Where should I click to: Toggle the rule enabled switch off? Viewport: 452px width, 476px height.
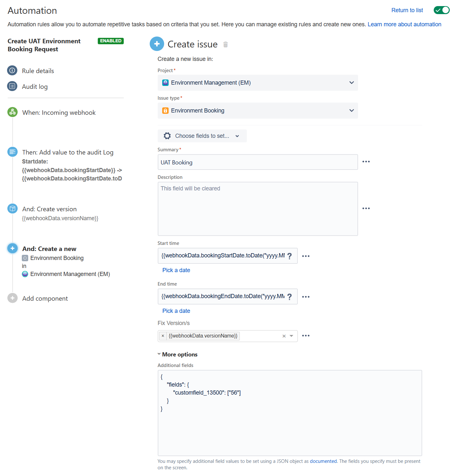click(441, 10)
